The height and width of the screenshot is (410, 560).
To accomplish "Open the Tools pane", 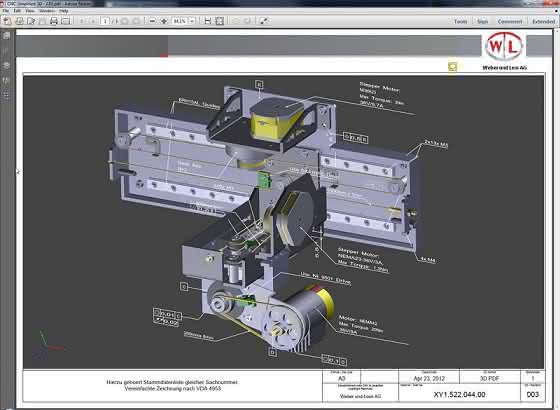I will 460,21.
